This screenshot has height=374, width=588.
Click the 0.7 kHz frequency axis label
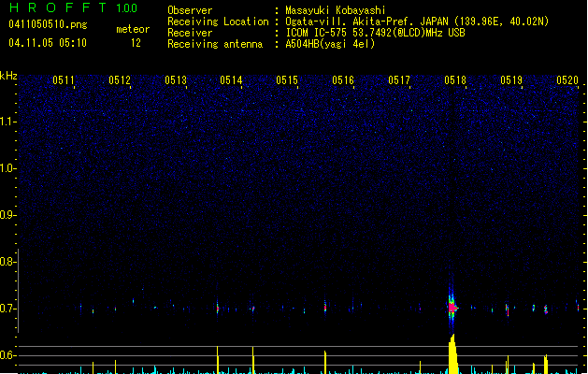[8, 309]
